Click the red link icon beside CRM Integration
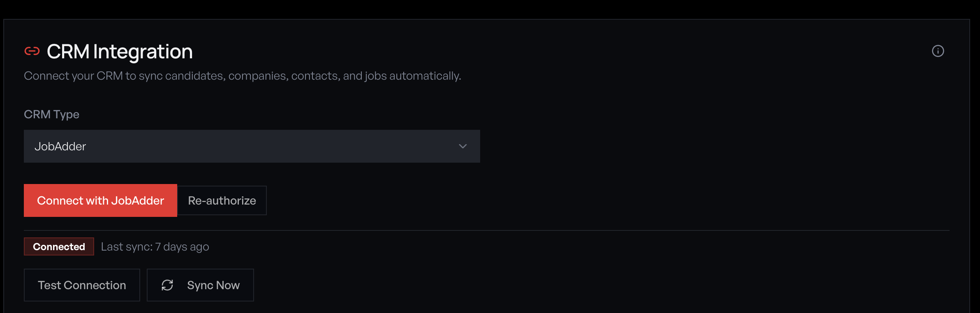The height and width of the screenshot is (313, 980). point(32,51)
